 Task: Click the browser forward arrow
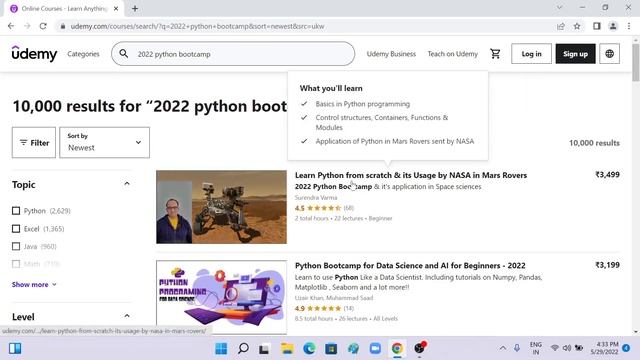pyautogui.click(x=27, y=26)
